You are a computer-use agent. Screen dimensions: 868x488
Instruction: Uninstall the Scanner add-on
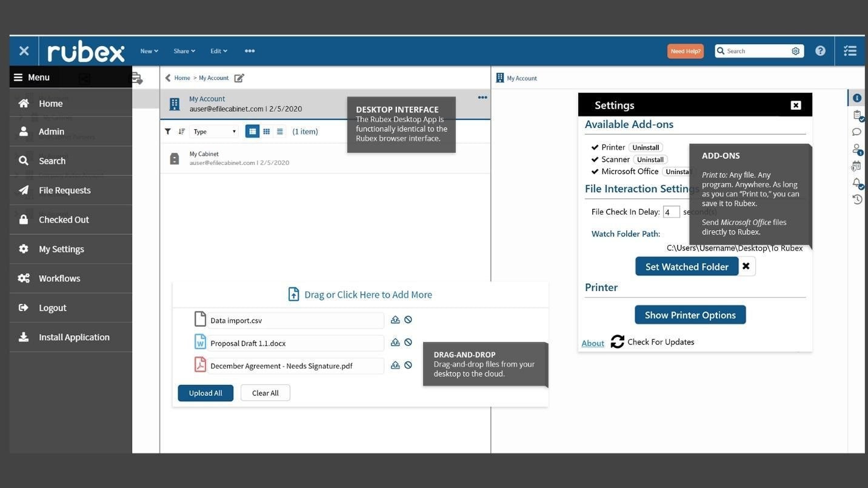(x=650, y=159)
